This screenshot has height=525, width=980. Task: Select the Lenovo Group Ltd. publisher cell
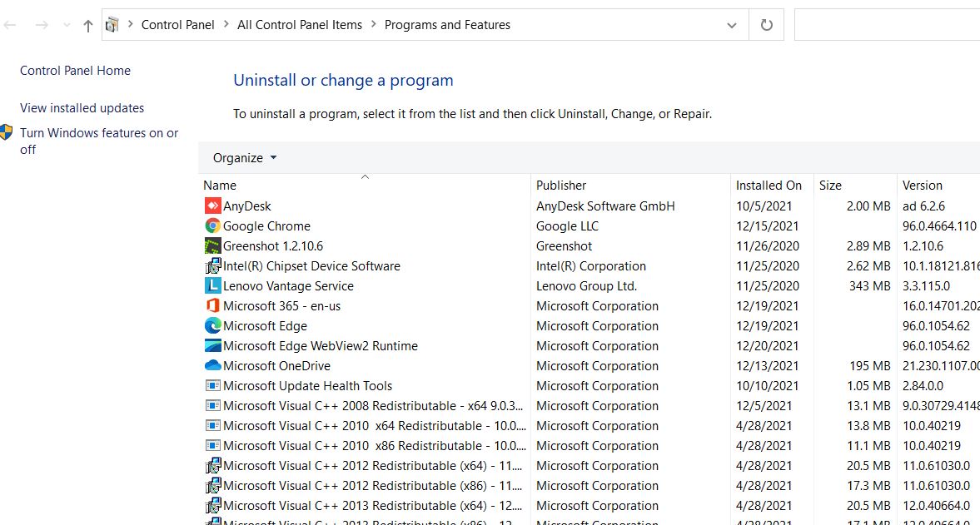(x=586, y=286)
